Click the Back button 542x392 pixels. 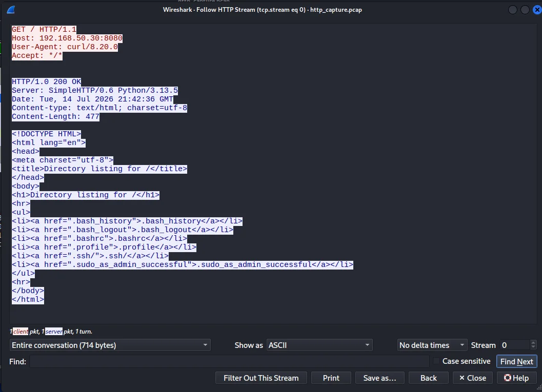pyautogui.click(x=429, y=378)
